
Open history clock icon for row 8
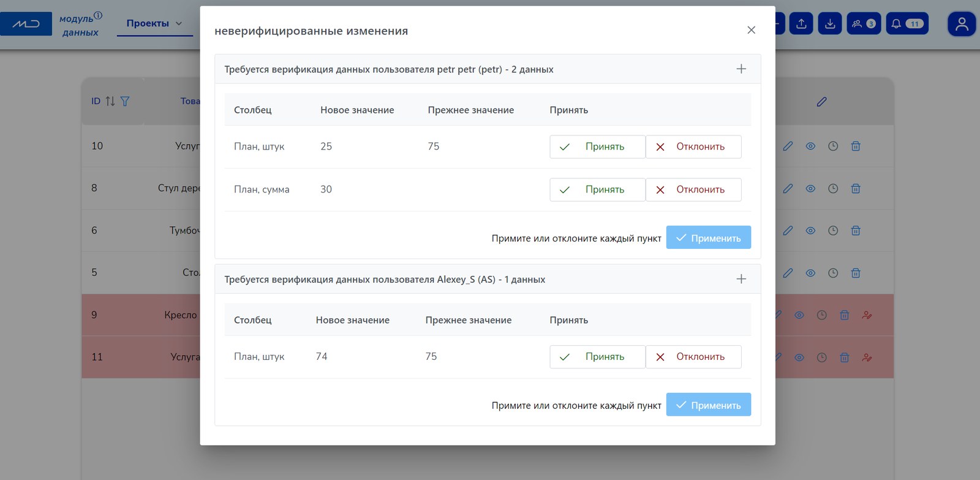[x=833, y=188]
